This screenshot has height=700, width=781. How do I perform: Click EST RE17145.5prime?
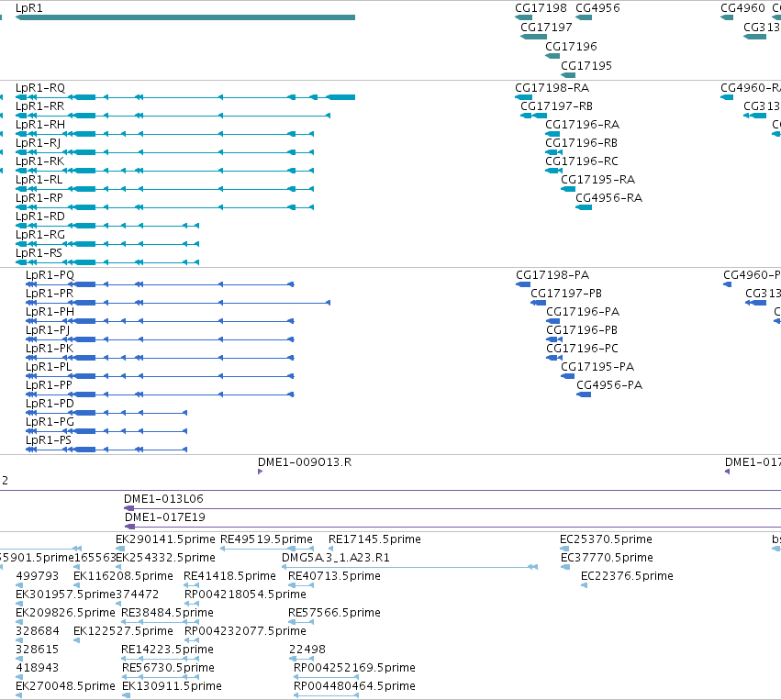(x=330, y=549)
